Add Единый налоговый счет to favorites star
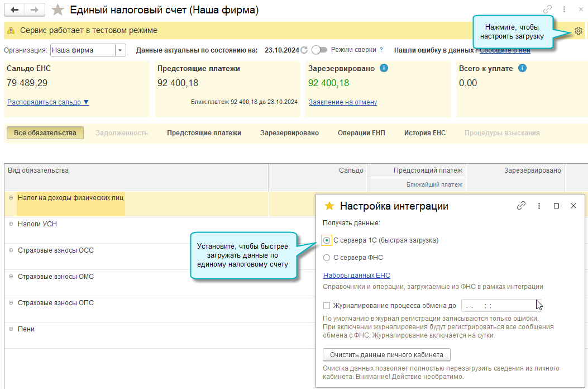The height and width of the screenshot is (389, 588). (58, 10)
